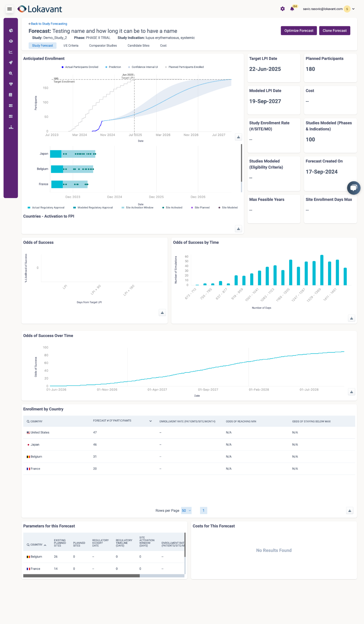Switch to the Study Forecast tab
This screenshot has height=624, width=364.
click(43, 45)
